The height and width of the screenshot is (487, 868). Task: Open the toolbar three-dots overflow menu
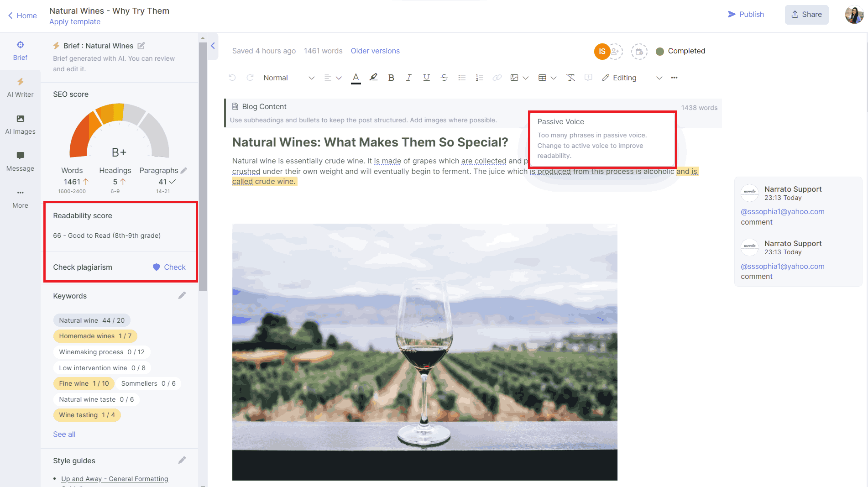coord(674,78)
